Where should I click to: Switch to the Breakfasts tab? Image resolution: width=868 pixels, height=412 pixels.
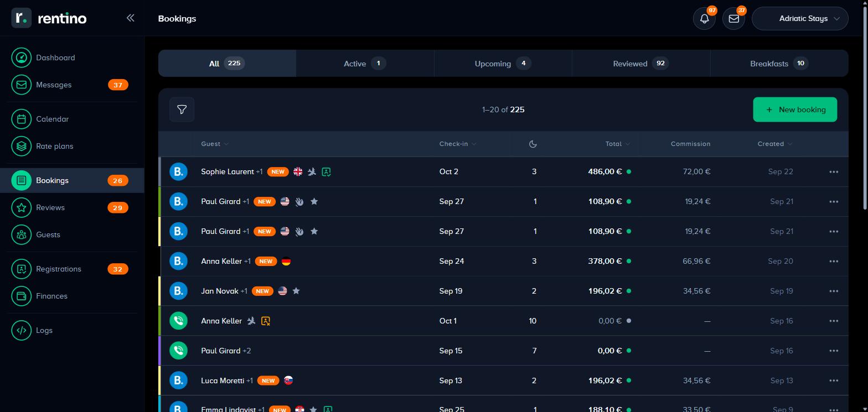point(779,63)
